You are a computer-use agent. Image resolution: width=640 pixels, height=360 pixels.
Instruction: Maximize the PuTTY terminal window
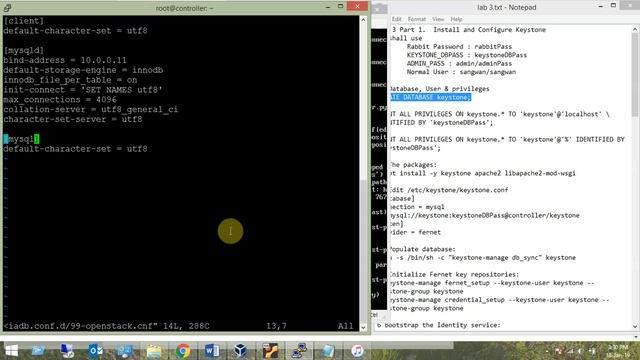click(340, 7)
